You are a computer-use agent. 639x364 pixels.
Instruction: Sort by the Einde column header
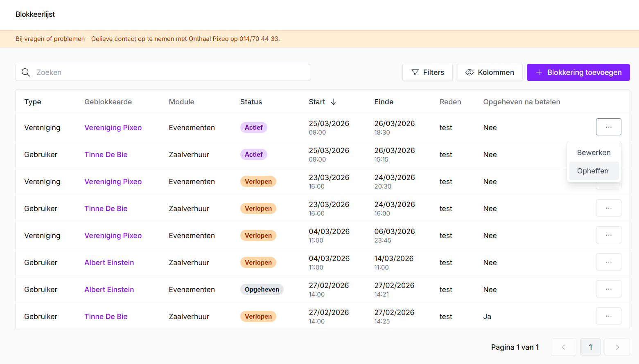384,102
